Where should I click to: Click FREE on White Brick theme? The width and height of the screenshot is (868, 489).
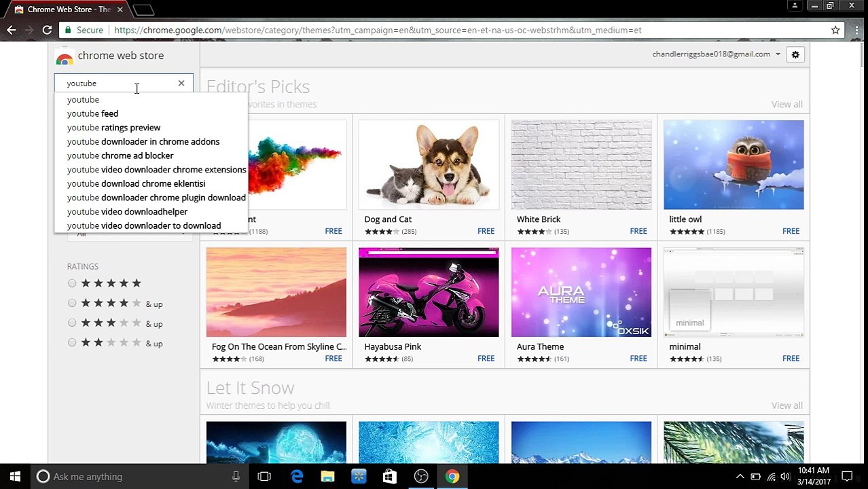(638, 232)
